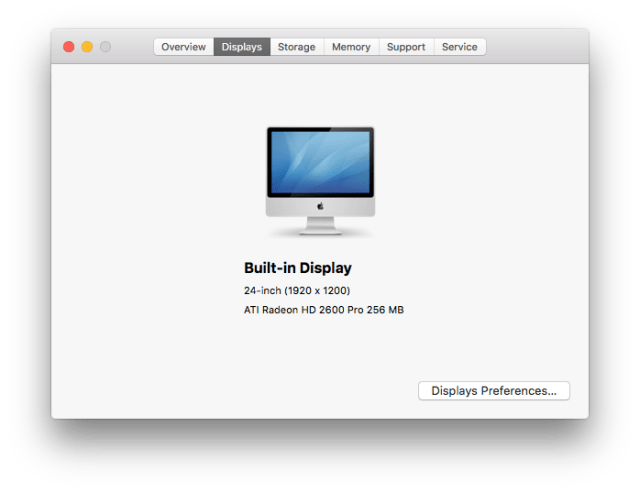Select the Displays tab
640x492 pixels.
click(242, 47)
